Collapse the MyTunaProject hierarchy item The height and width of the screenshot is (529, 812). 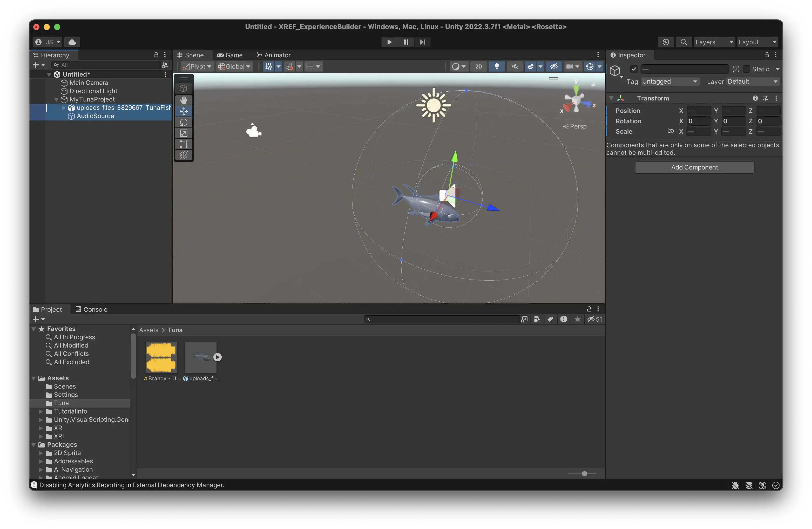click(56, 100)
